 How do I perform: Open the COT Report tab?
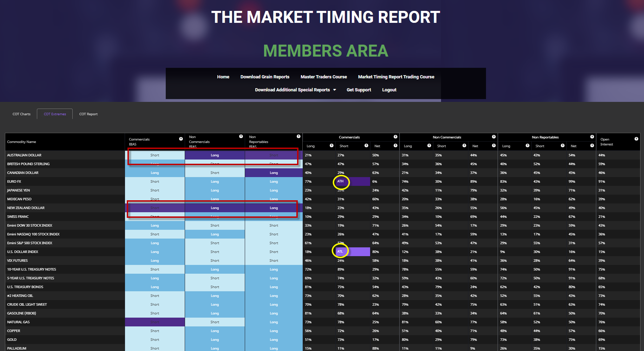[88, 114]
